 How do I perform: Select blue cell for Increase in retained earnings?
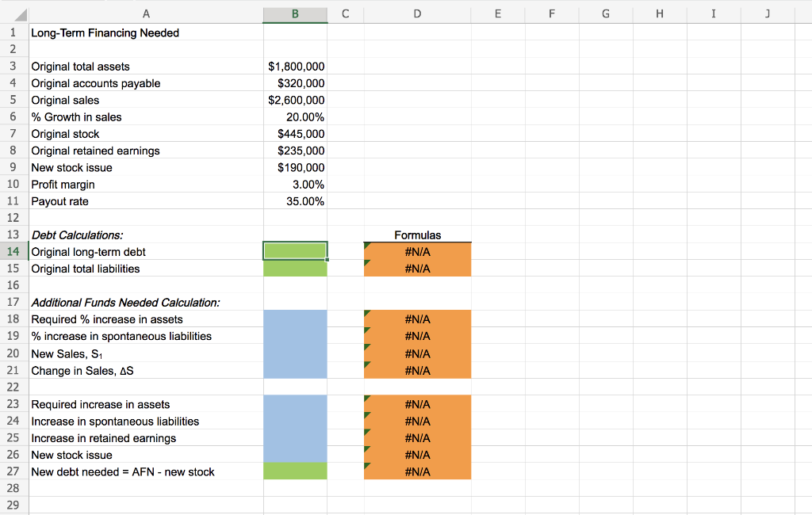point(295,438)
